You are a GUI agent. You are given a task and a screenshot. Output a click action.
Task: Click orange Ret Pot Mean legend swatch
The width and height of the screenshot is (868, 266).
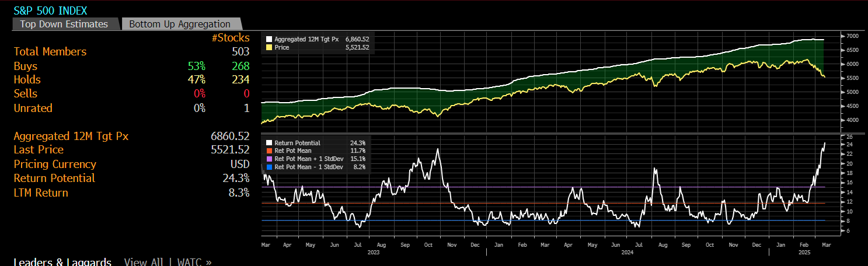pos(269,150)
